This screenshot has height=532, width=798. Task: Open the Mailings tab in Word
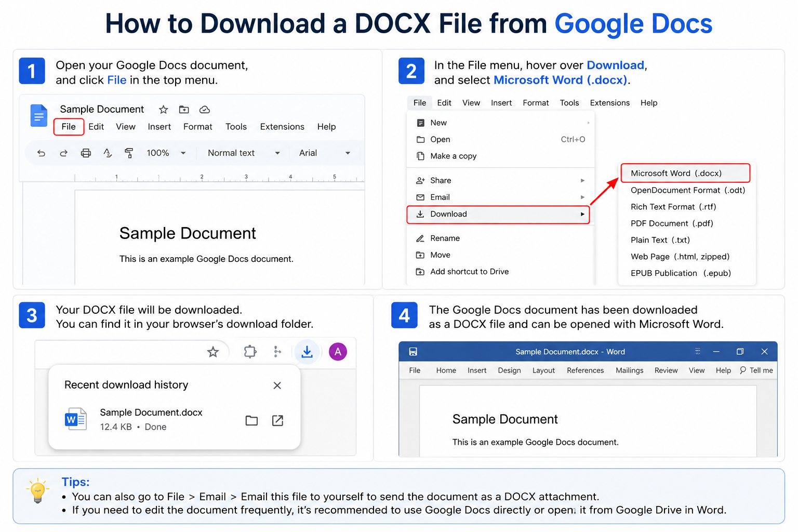click(630, 370)
